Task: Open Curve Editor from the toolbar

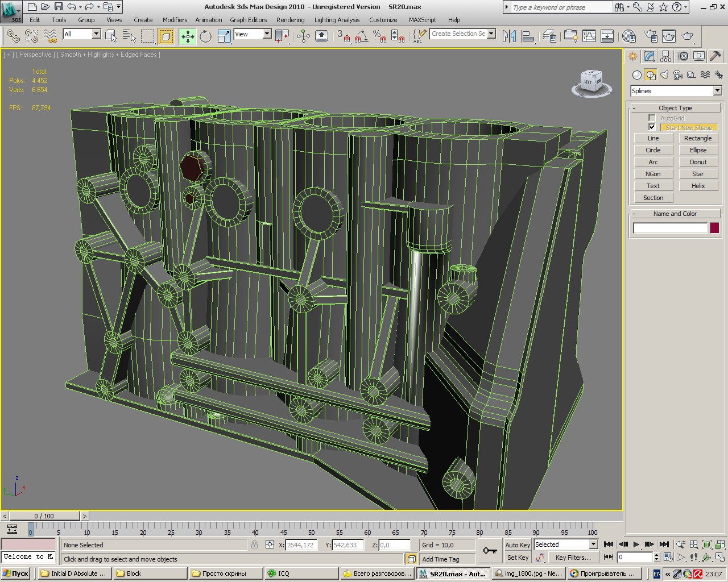Action: coord(589,36)
